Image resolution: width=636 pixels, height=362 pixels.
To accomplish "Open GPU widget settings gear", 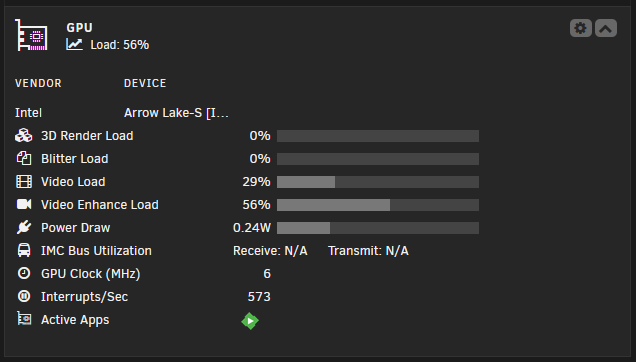I will point(580,28).
